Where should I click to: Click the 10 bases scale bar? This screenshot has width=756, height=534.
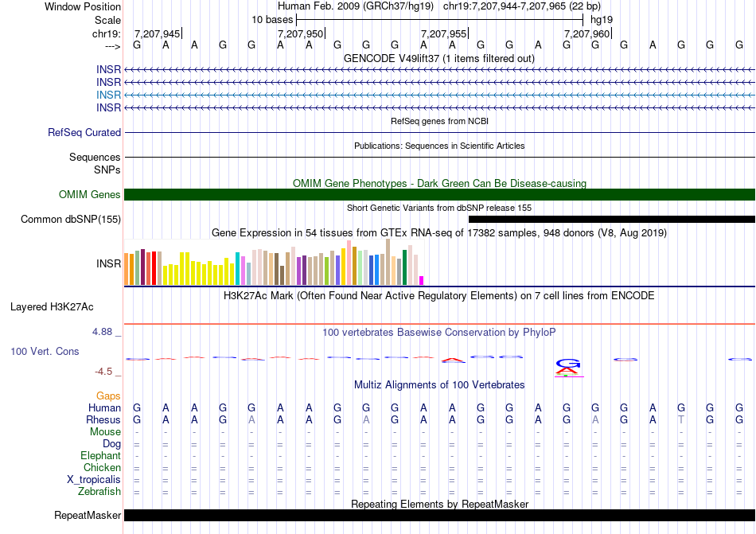click(439, 19)
